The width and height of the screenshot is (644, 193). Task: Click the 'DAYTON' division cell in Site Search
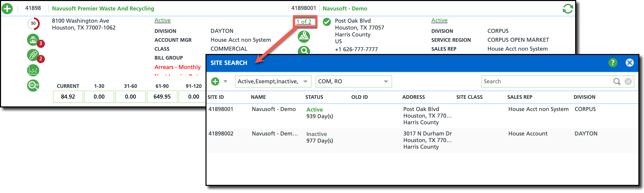pos(586,134)
